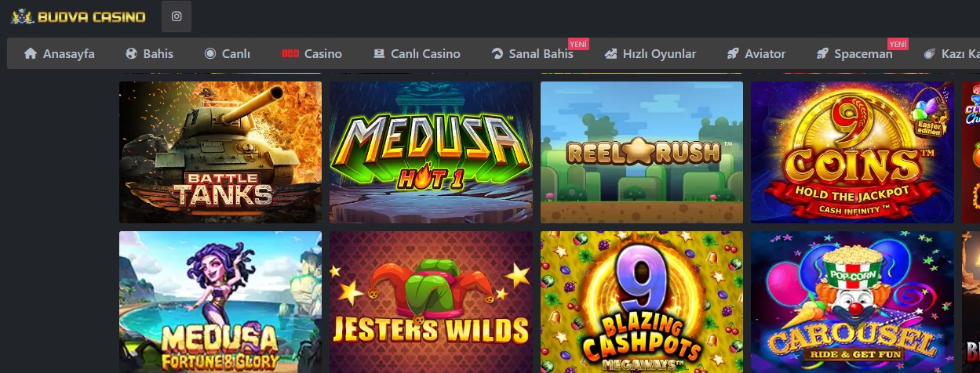Select the 9 Coins Hold the Jackpot game
The height and width of the screenshot is (373, 980).
click(x=852, y=152)
